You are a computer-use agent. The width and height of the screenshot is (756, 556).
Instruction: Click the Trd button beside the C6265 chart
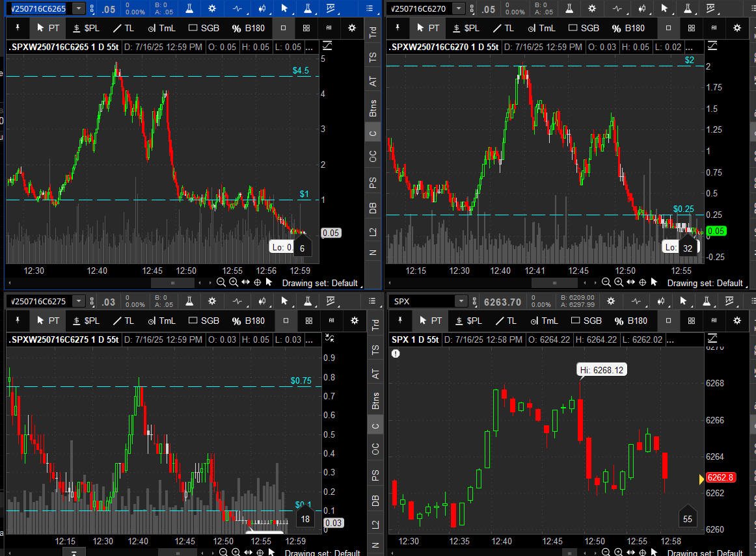point(373,33)
